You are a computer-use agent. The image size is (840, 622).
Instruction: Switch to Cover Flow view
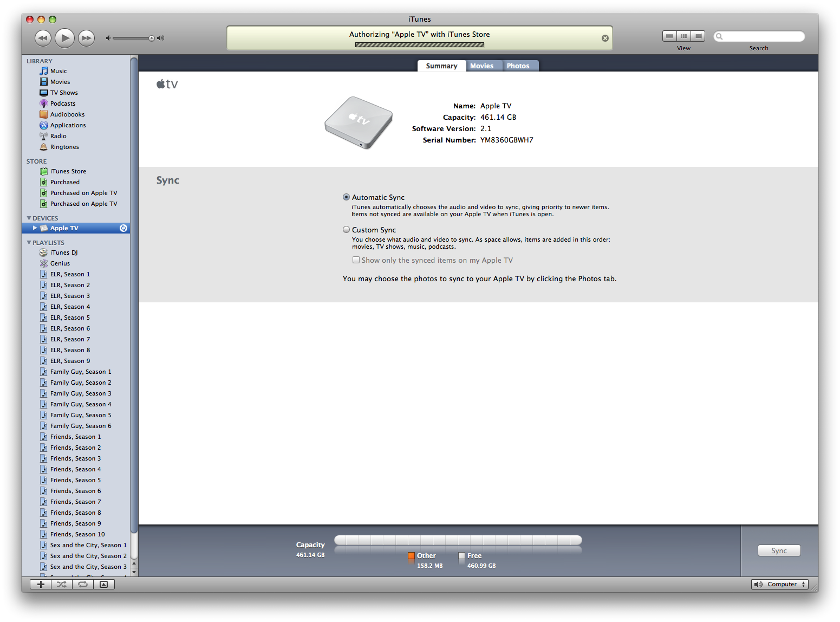698,36
